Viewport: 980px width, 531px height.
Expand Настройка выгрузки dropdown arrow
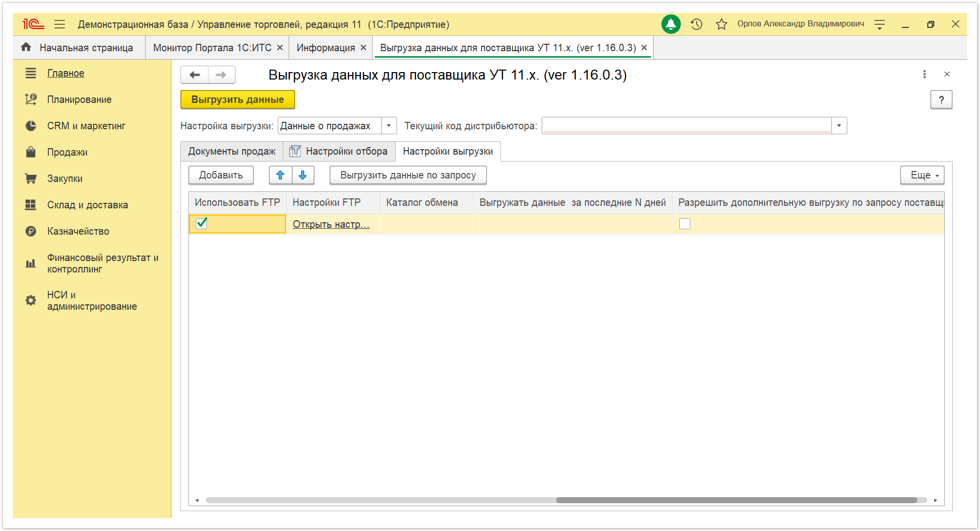[389, 126]
